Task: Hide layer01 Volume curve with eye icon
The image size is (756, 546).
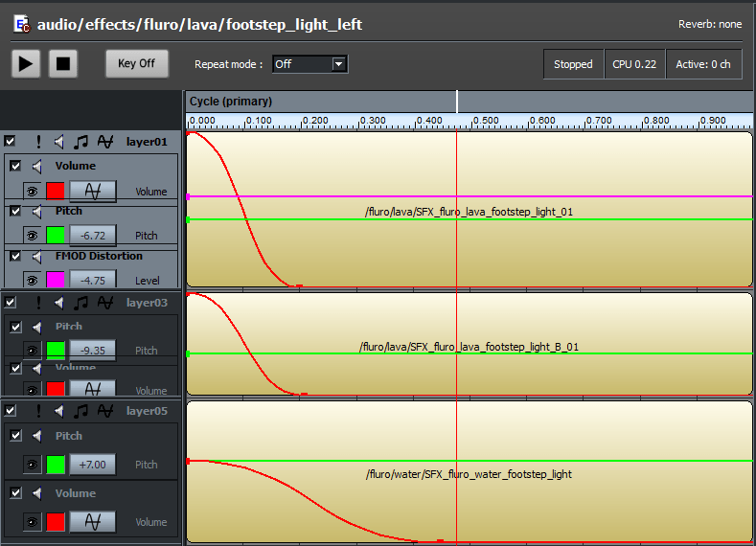Action: [x=32, y=192]
